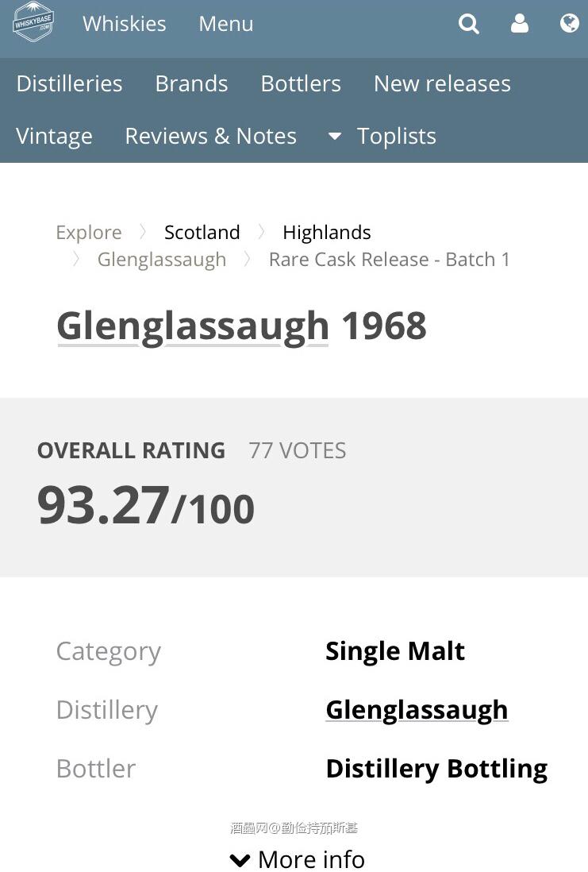Go to the Highlands breadcrumb
This screenshot has width=588, height=872.
click(326, 232)
